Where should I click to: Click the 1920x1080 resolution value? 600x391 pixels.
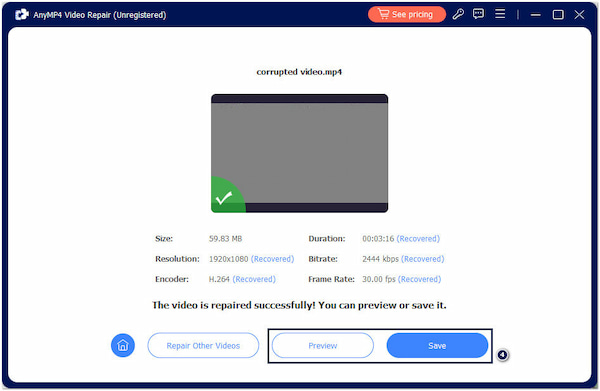pyautogui.click(x=228, y=259)
